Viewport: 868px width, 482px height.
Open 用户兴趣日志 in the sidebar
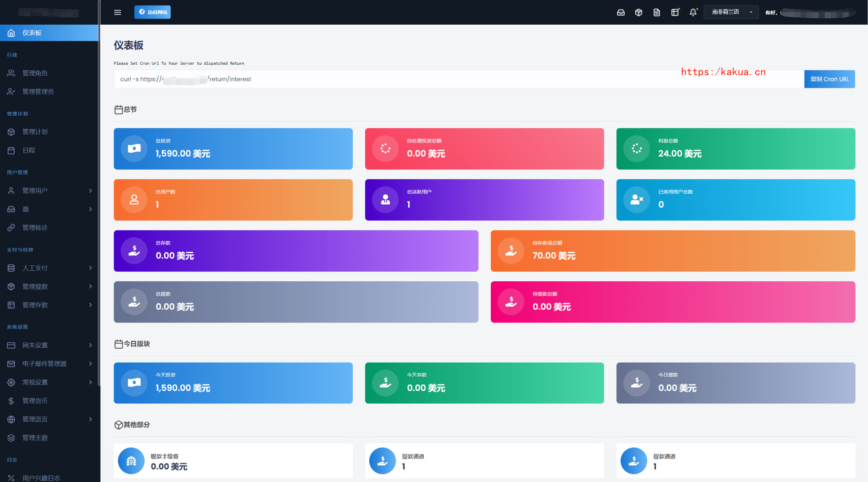49,478
